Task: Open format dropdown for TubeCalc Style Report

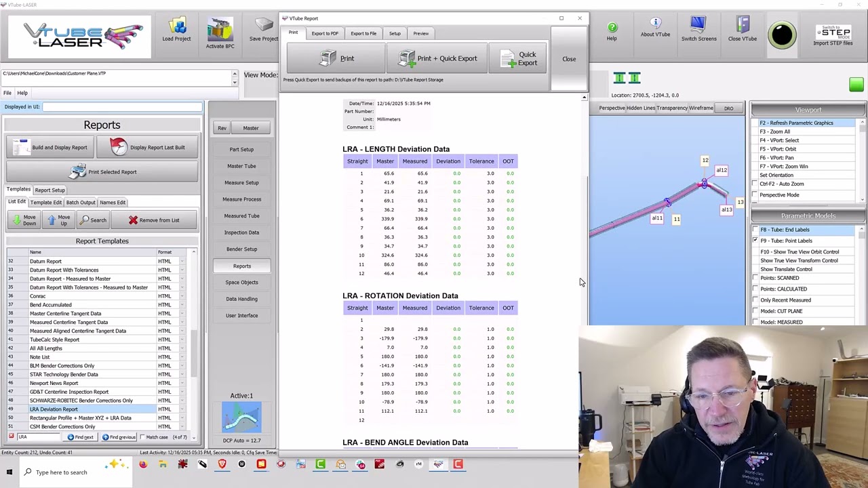Action: [x=182, y=340]
